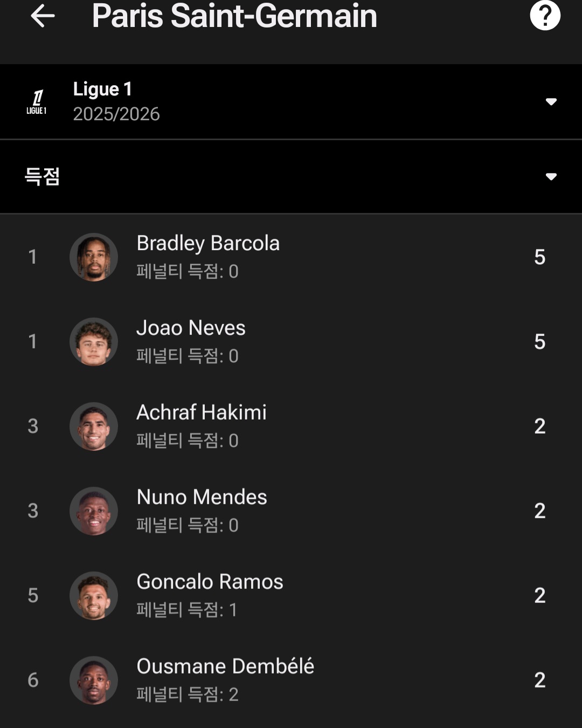Click the Paris Saint-Germain page title
The height and width of the screenshot is (728, 582).
coord(234,16)
